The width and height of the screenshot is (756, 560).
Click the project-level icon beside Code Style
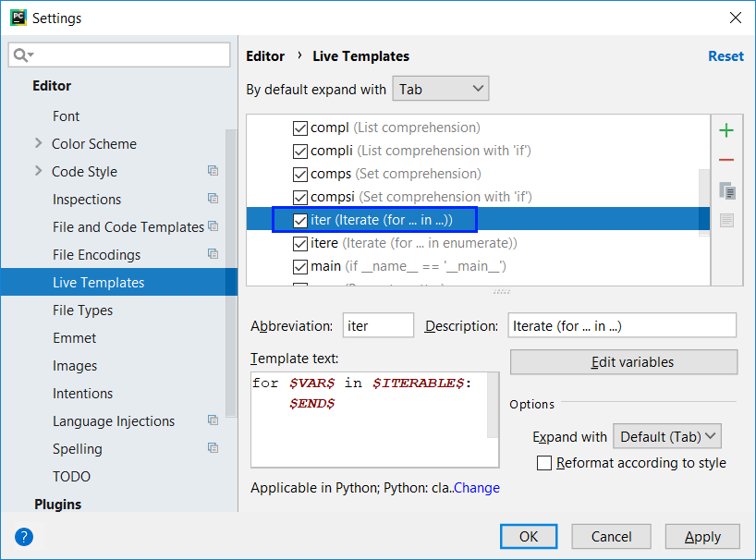tap(213, 171)
